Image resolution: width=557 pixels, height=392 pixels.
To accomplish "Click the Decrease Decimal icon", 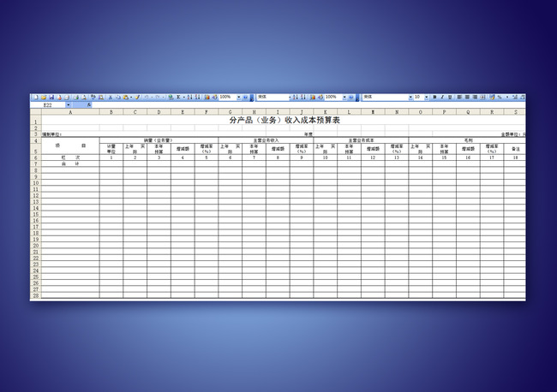I will tap(522, 98).
